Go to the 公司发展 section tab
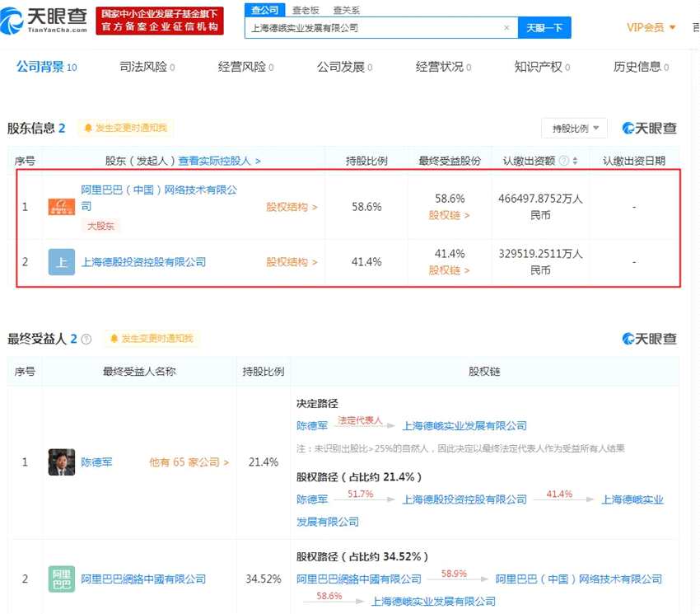Viewport: 700px width, 614px height. tap(344, 67)
